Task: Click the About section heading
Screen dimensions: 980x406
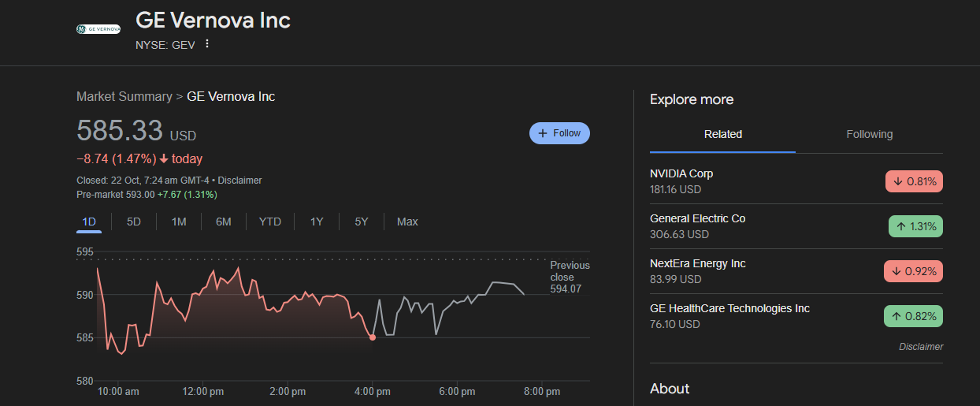Action: 670,389
